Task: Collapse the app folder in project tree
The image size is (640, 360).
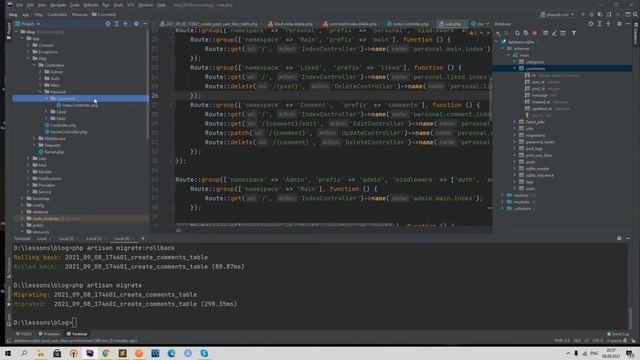Action: pos(22,38)
